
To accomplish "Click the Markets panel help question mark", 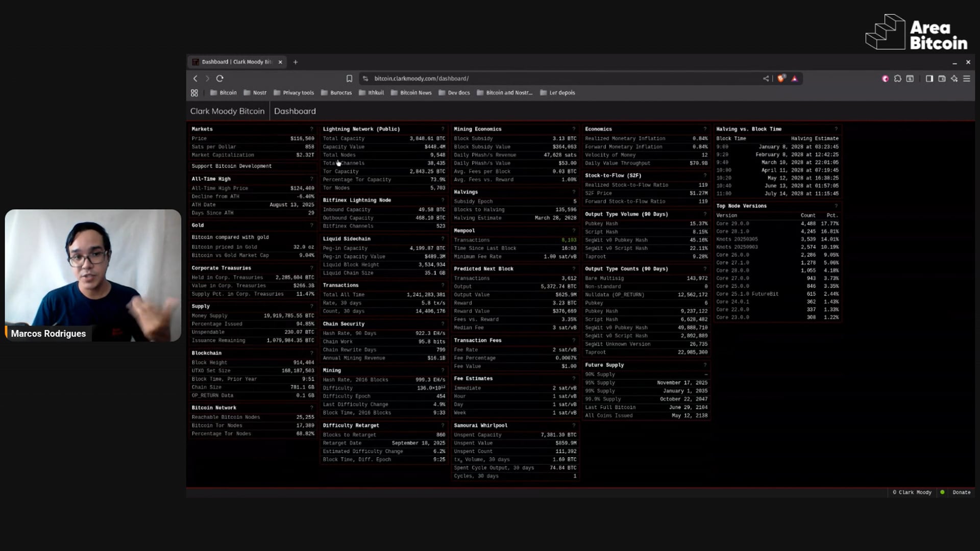I will (311, 129).
